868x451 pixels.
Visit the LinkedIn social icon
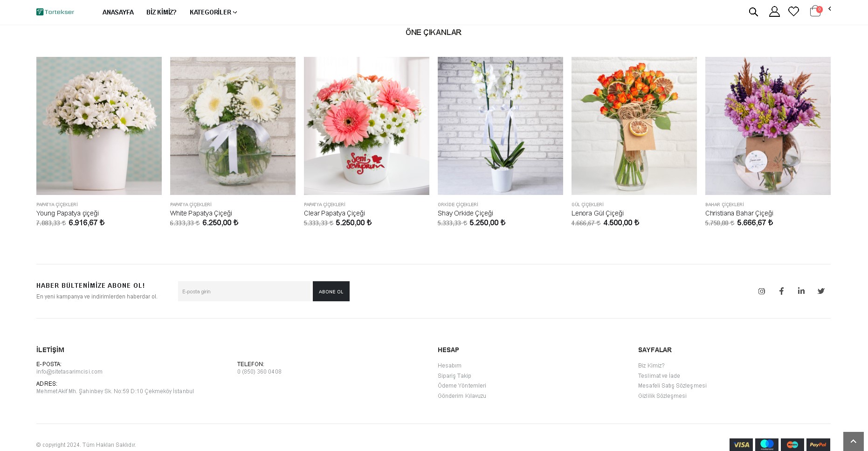coord(801,291)
